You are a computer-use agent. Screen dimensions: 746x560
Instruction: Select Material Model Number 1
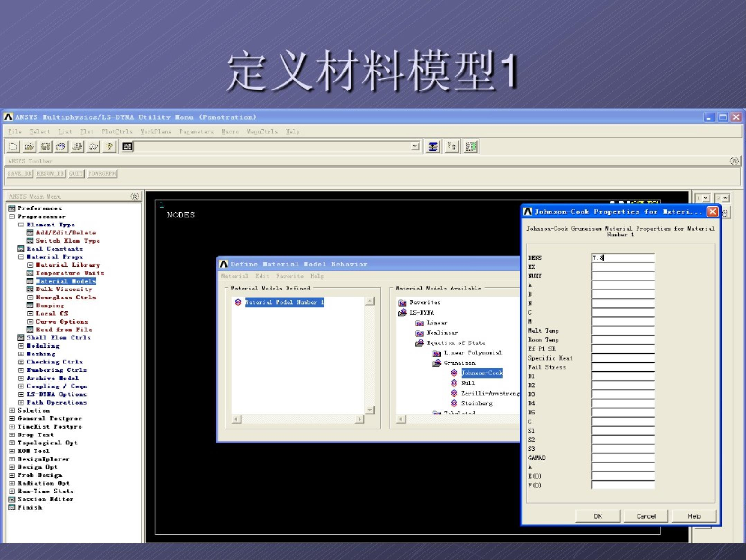(284, 302)
